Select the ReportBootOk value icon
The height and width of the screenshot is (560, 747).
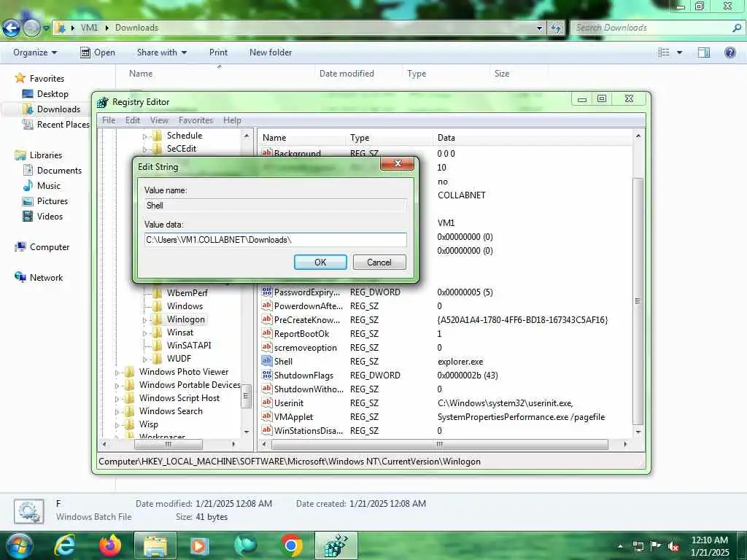point(267,333)
